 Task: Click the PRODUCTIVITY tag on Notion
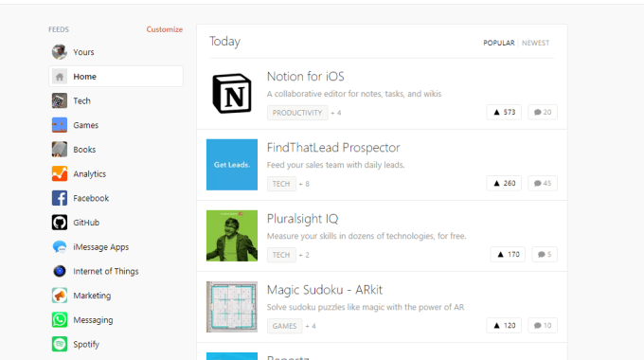(297, 113)
